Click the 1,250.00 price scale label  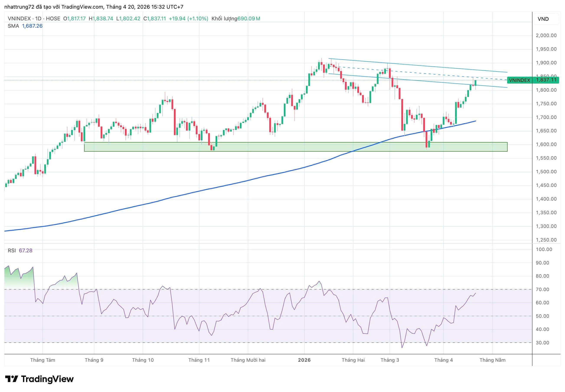pyautogui.click(x=546, y=240)
